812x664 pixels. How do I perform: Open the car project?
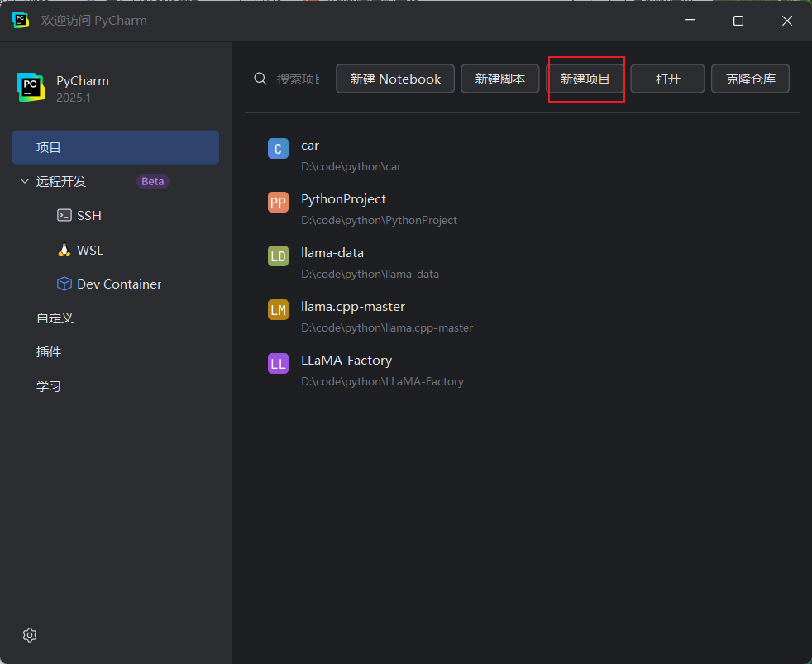pyautogui.click(x=310, y=146)
